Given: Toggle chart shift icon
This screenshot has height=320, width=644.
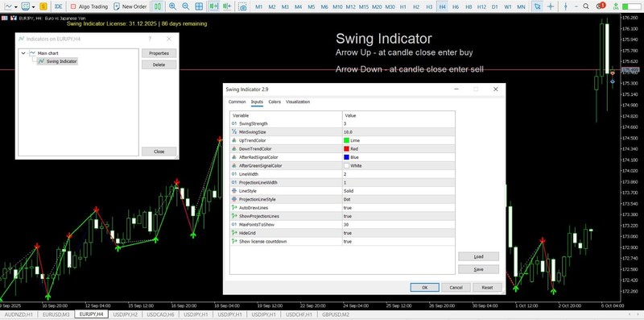Looking at the screenshot, I should coord(227,6).
